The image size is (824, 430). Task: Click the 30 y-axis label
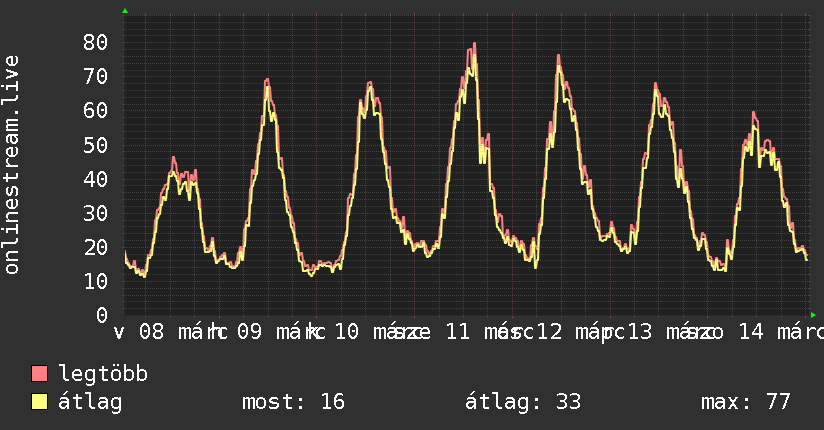coord(96,213)
